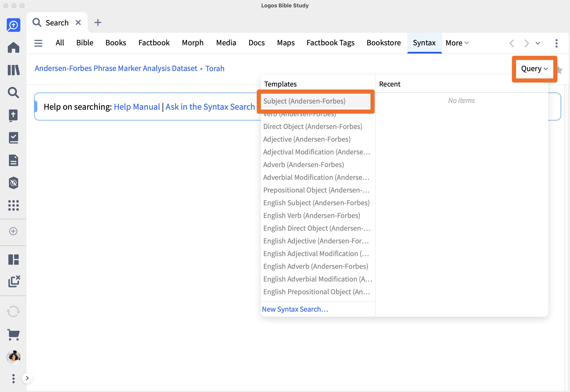Viewport: 570px width, 392px height.
Task: Click the Torah range link
Action: coord(215,68)
